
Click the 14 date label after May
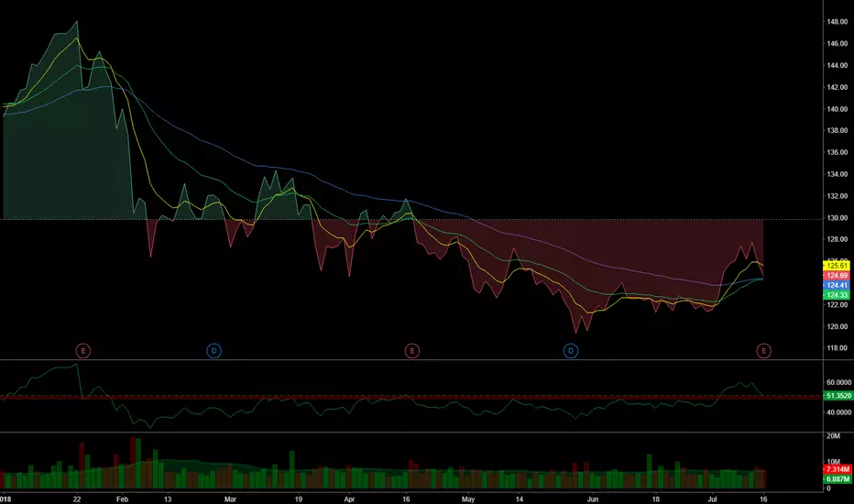click(520, 499)
